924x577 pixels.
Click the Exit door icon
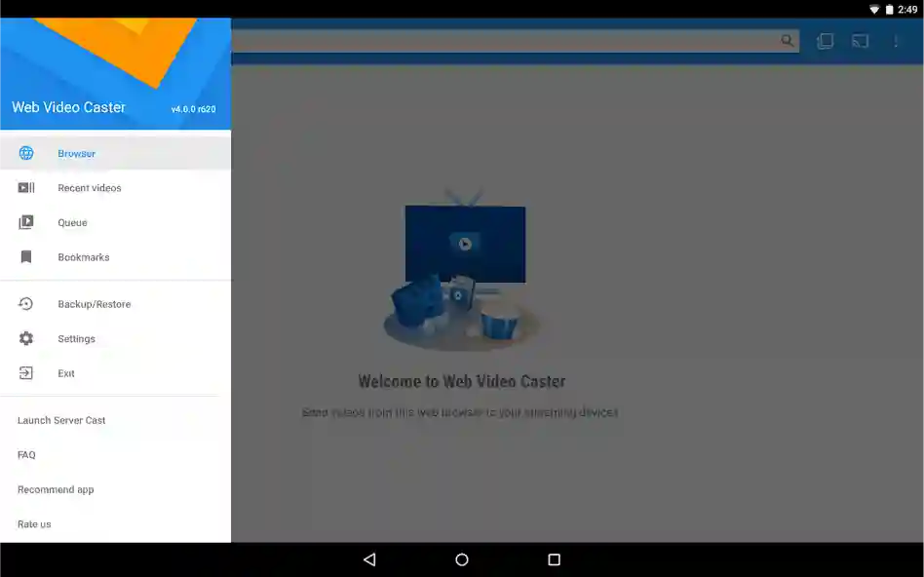pyautogui.click(x=26, y=373)
